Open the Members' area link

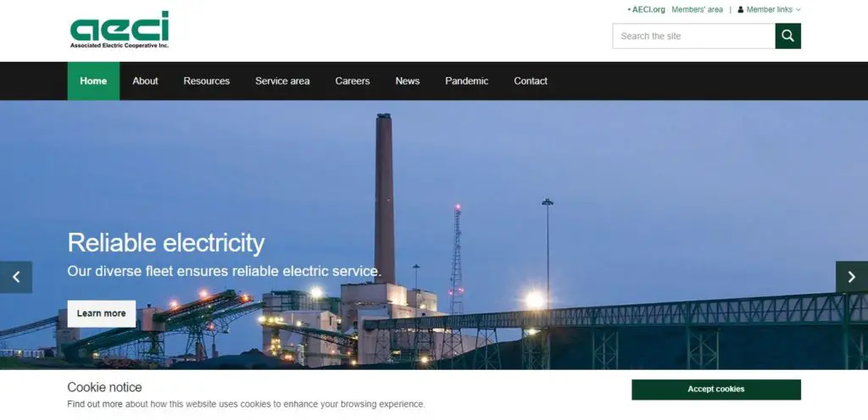(697, 9)
